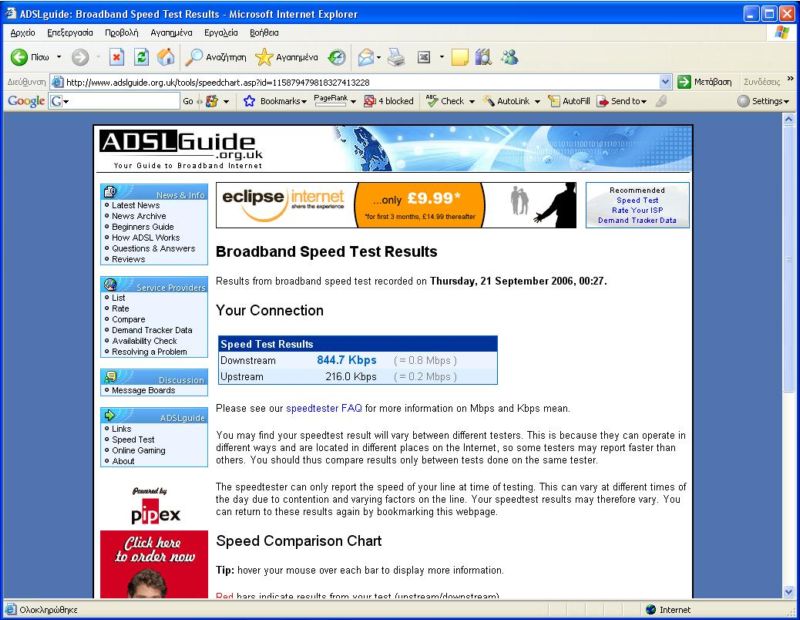Viewport: 800px width, 620px height.
Task: Open the Edit button dropdown arrow
Action: click(x=441, y=57)
